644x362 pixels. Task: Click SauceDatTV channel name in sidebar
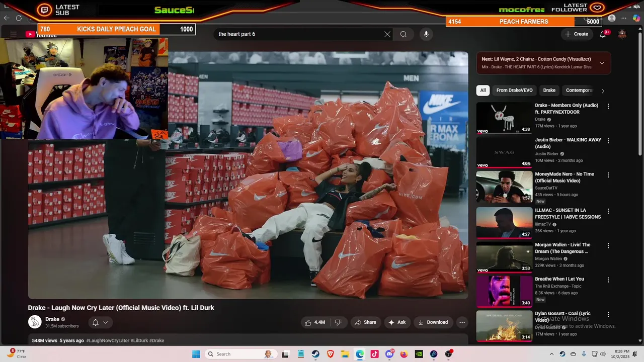point(546,188)
